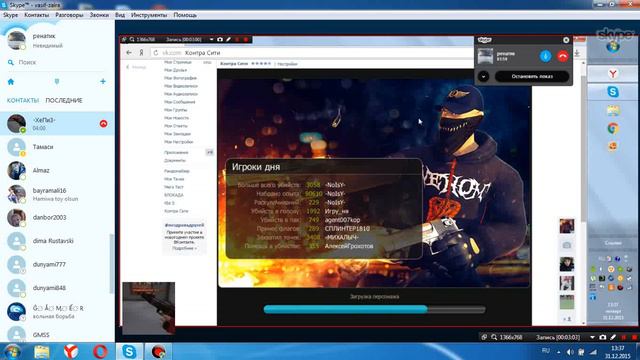The height and width of the screenshot is (360, 640).
Task: Open Мои Друзья in VK sidebar
Action: pyautogui.click(x=176, y=70)
